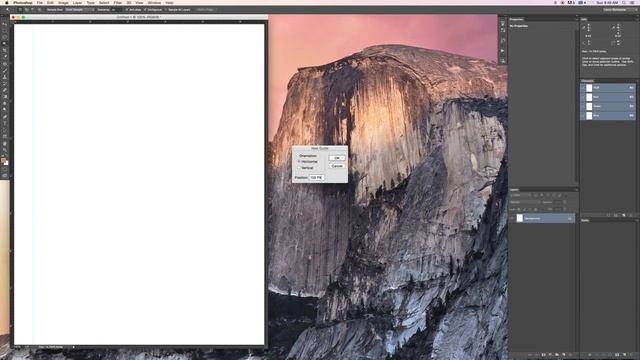Select the Brush tool

5,70
